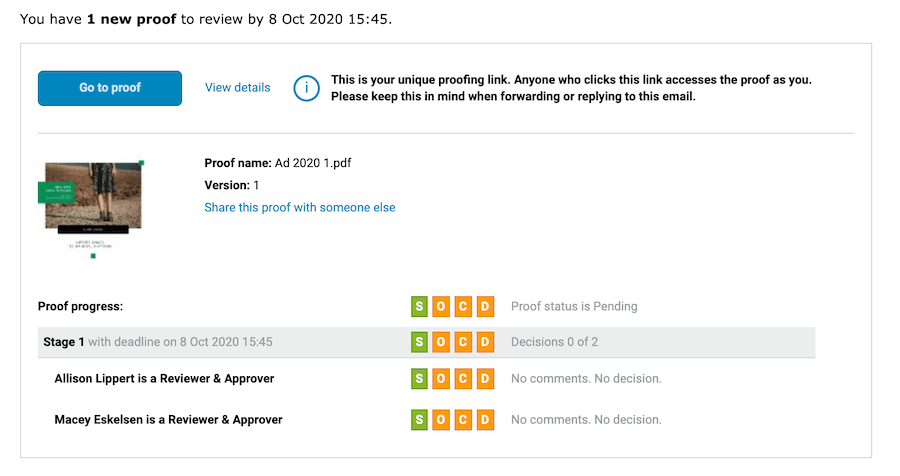
Task: Click orange O icon for Allison Lippert
Action: [x=441, y=379]
